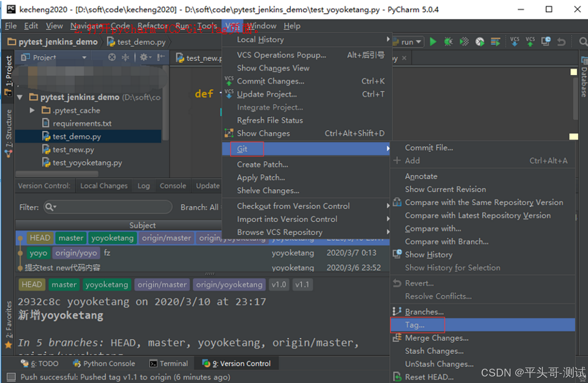Screen dimensions: 588x383
Task: Run the current Python configuration
Action: pos(434,42)
